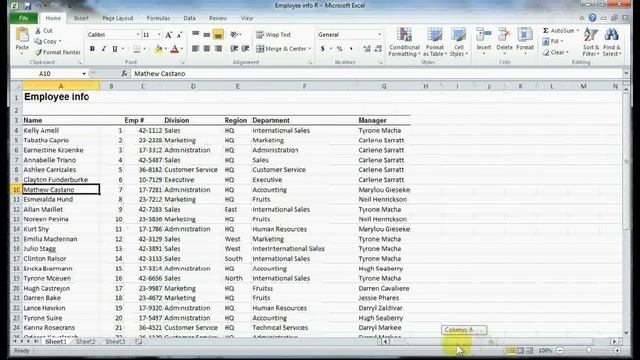The height and width of the screenshot is (360, 640).
Task: Switch to the Page Layout tab
Action: [x=118, y=18]
